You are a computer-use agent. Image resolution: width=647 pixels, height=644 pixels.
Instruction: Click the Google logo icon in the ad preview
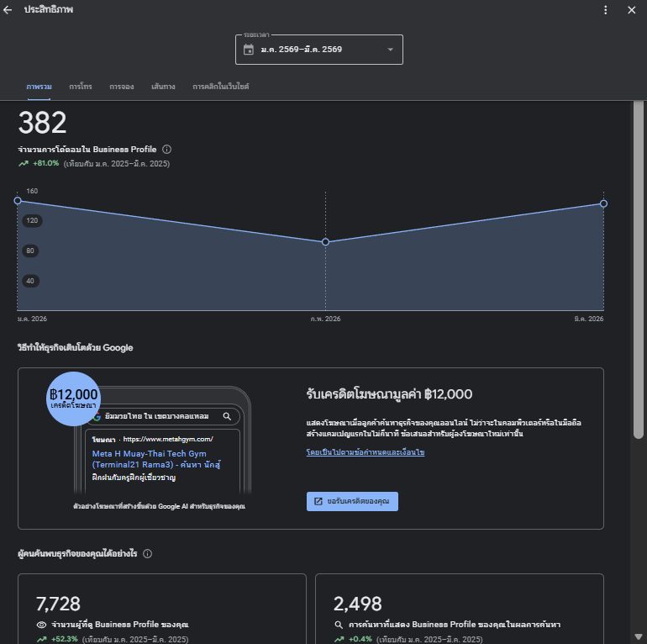(x=97, y=416)
